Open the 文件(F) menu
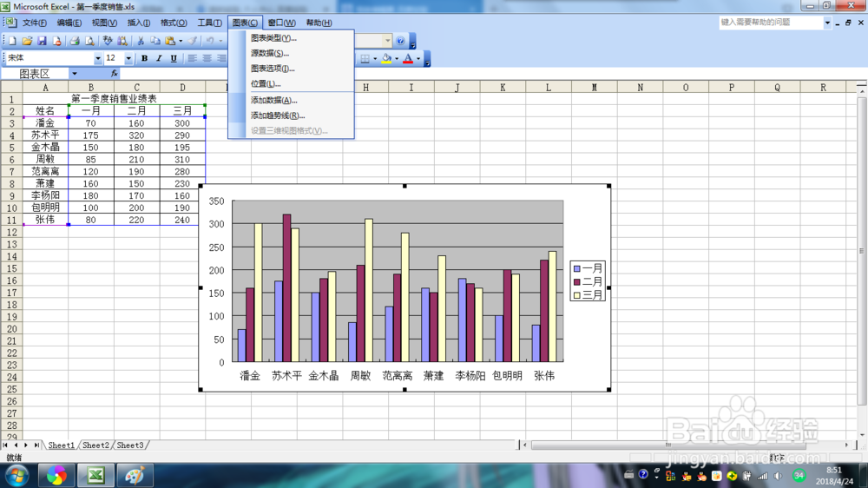This screenshot has height=488, width=868. (35, 23)
